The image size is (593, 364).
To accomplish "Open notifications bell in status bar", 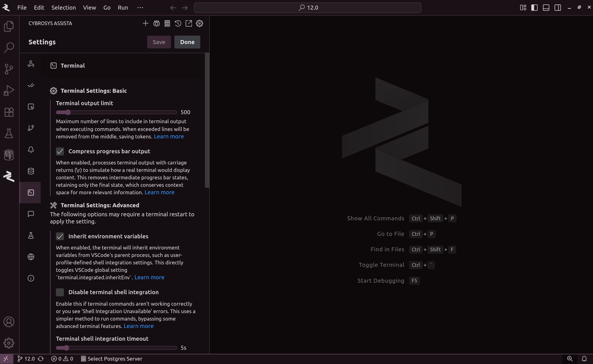I will tap(584, 359).
